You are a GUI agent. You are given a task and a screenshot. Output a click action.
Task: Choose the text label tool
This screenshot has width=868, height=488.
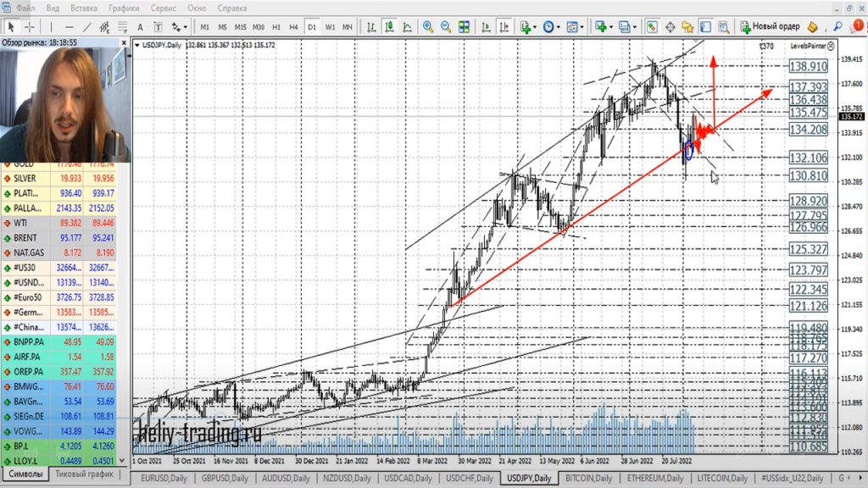pyautogui.click(x=140, y=26)
